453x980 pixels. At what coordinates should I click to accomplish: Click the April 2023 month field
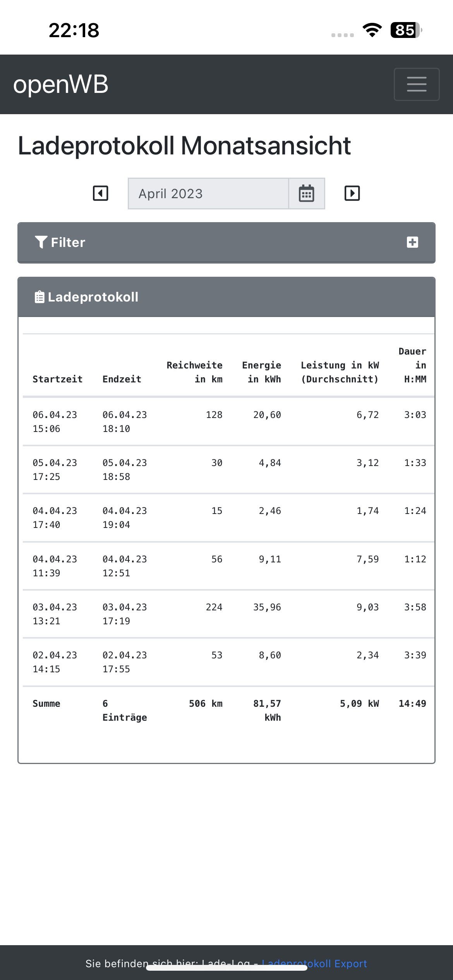tap(208, 194)
